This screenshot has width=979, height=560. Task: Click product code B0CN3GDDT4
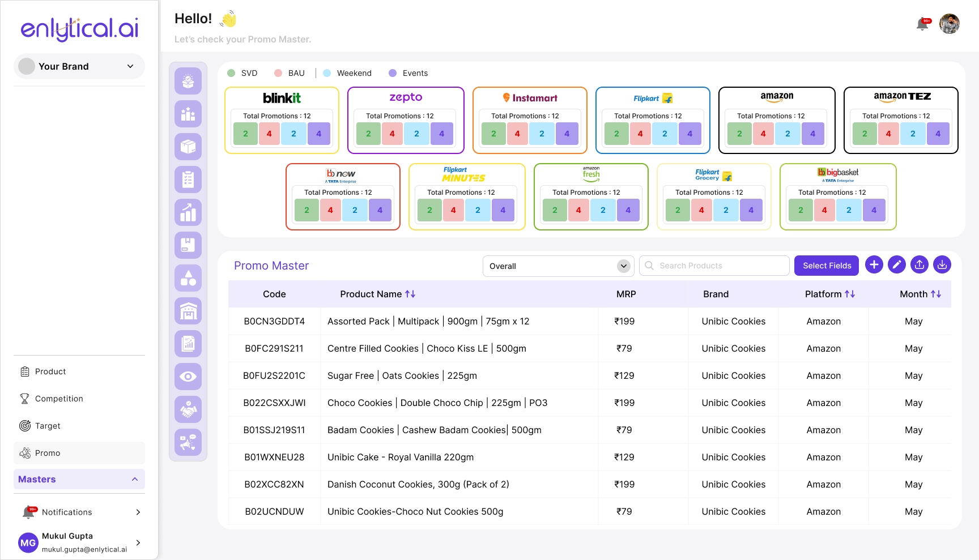pyautogui.click(x=274, y=321)
